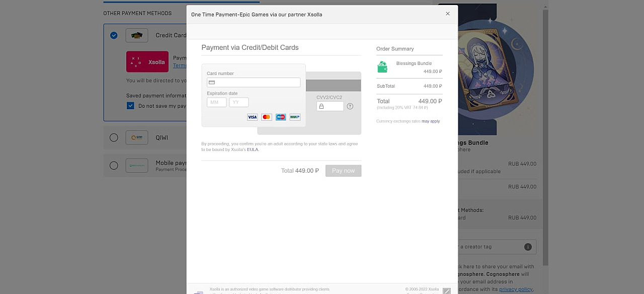Select the Credit Card radio button
The height and width of the screenshot is (294, 644).
click(114, 35)
